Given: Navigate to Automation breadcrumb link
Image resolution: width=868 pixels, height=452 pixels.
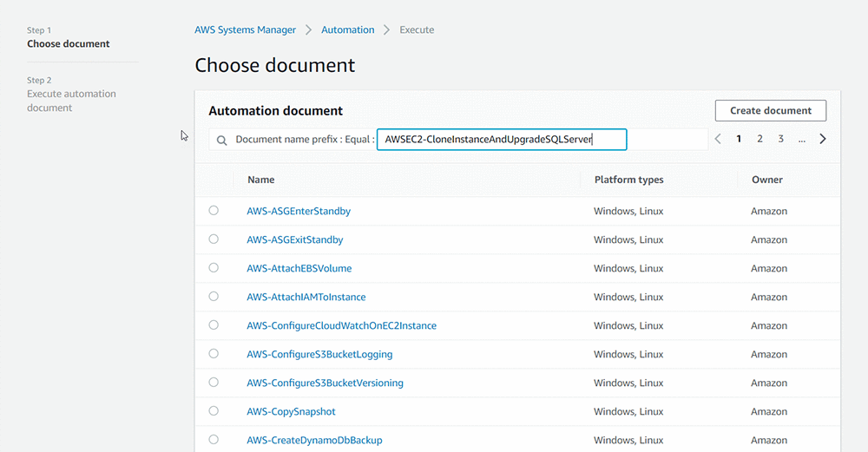Looking at the screenshot, I should click(x=347, y=29).
